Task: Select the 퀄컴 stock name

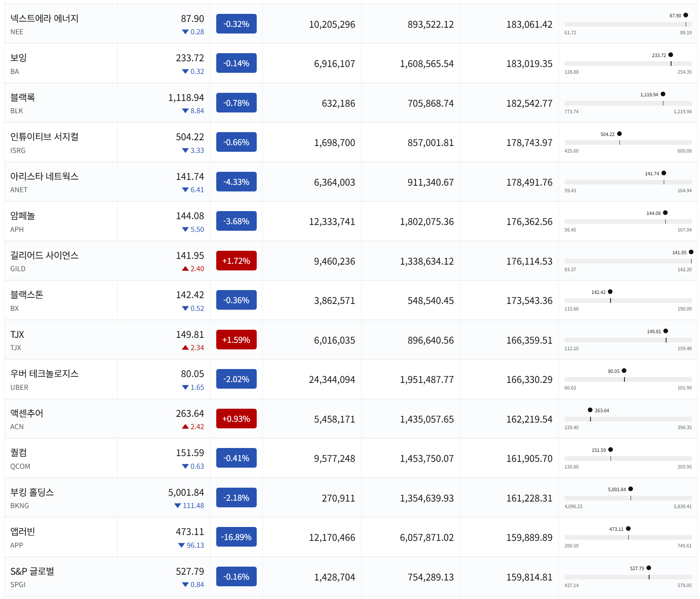Action: pos(19,453)
